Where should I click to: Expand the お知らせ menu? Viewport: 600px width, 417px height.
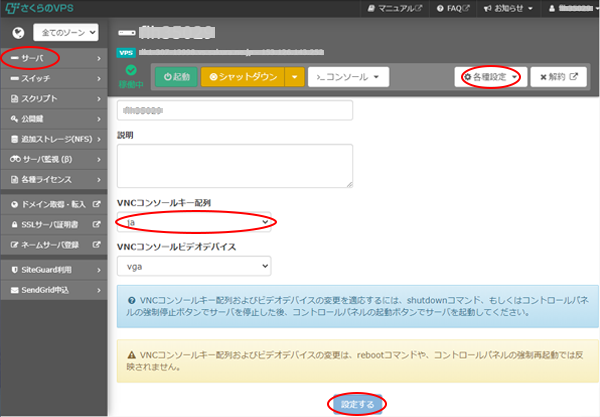(x=508, y=8)
